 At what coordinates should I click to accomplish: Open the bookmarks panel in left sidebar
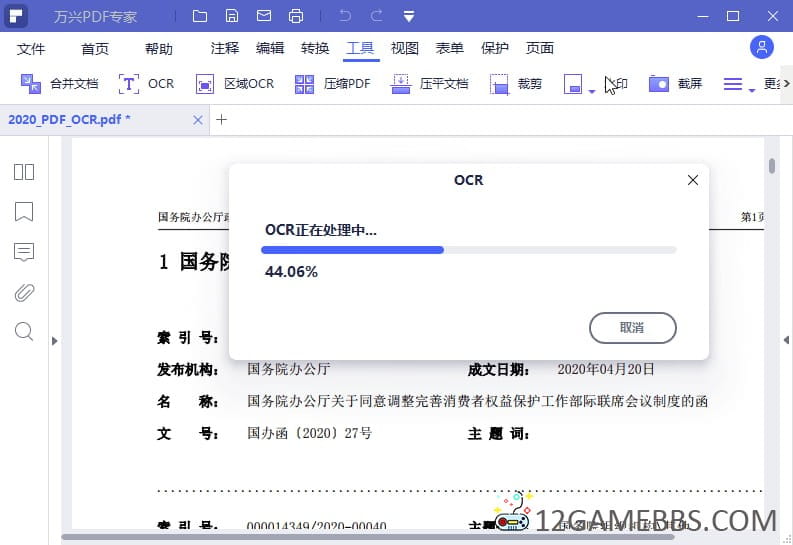pyautogui.click(x=24, y=212)
